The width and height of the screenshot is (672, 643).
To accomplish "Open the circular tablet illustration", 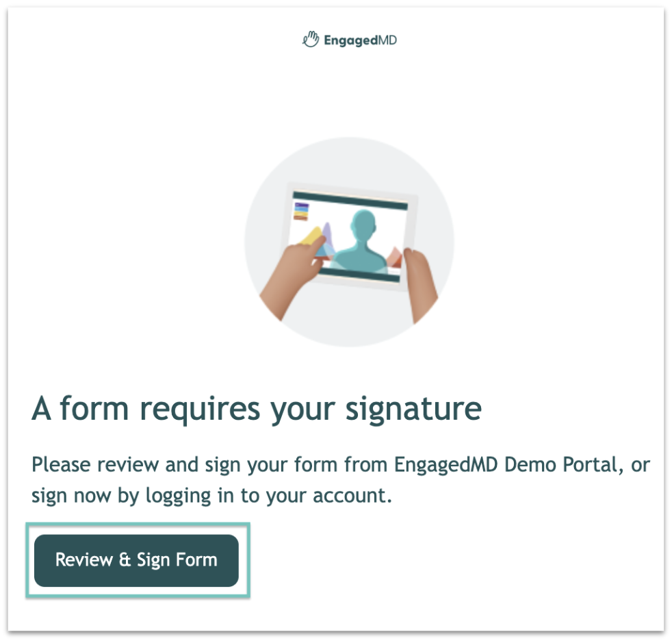I will click(349, 242).
